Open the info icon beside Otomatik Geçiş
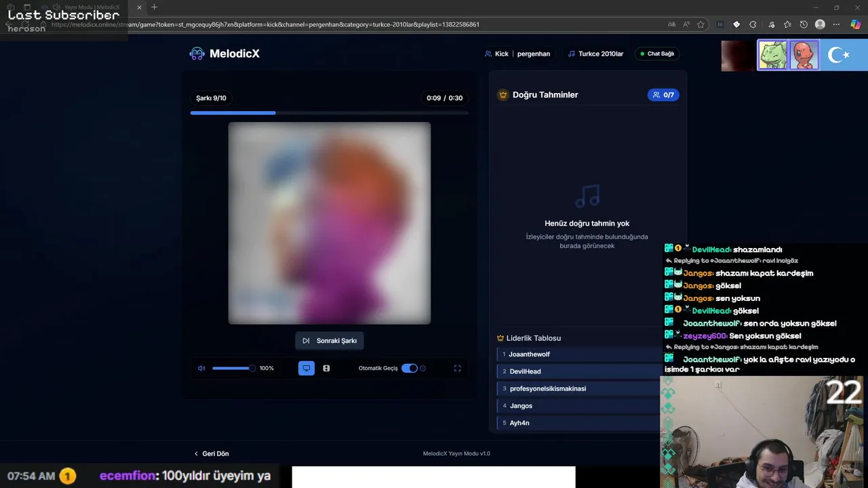The width and height of the screenshot is (868, 488). coord(422,368)
